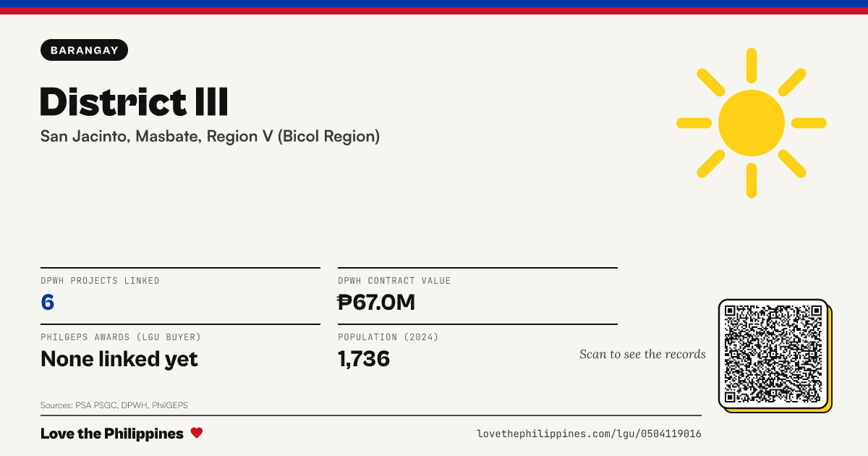Click the District III heading
This screenshot has height=456, width=868.
point(135,101)
